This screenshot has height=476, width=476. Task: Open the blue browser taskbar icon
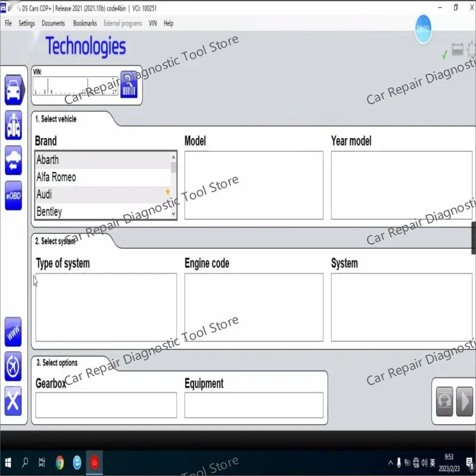77,463
